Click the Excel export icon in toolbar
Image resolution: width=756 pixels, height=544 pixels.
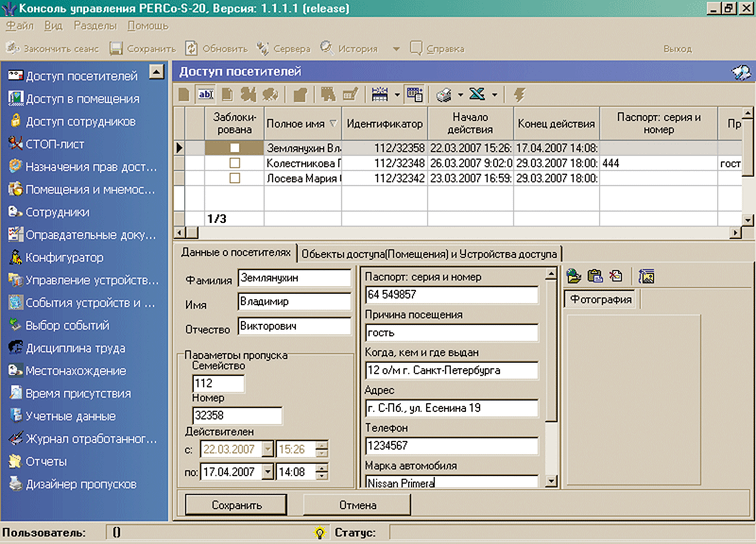(x=477, y=94)
